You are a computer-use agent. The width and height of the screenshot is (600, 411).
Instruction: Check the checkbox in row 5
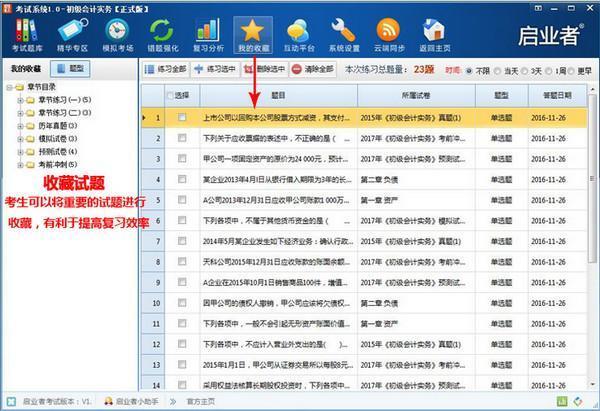click(x=182, y=200)
